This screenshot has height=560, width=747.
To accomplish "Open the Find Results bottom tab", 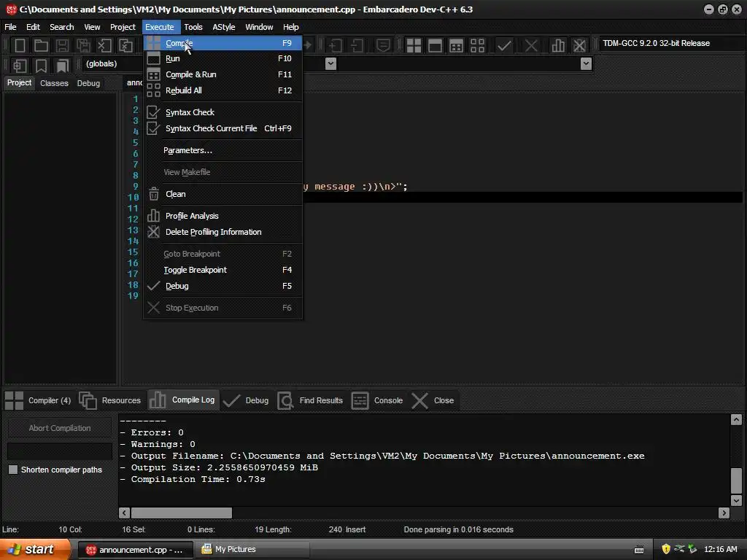I will pos(311,400).
